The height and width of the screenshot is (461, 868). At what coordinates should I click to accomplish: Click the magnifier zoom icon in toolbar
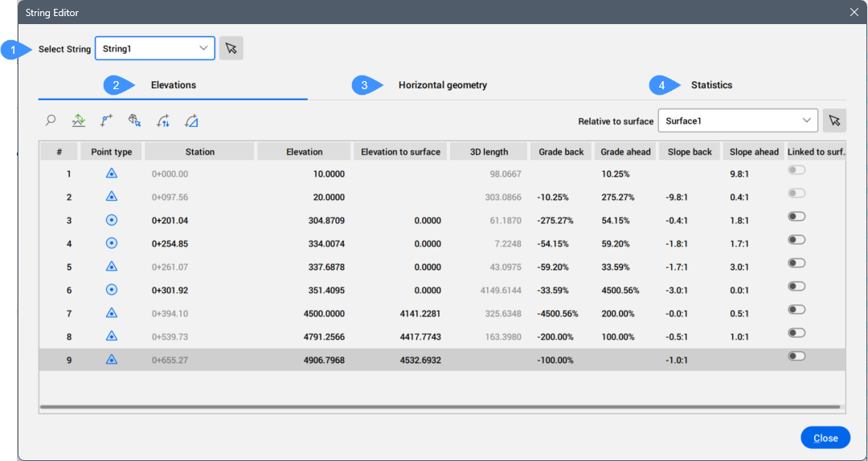[x=51, y=121]
